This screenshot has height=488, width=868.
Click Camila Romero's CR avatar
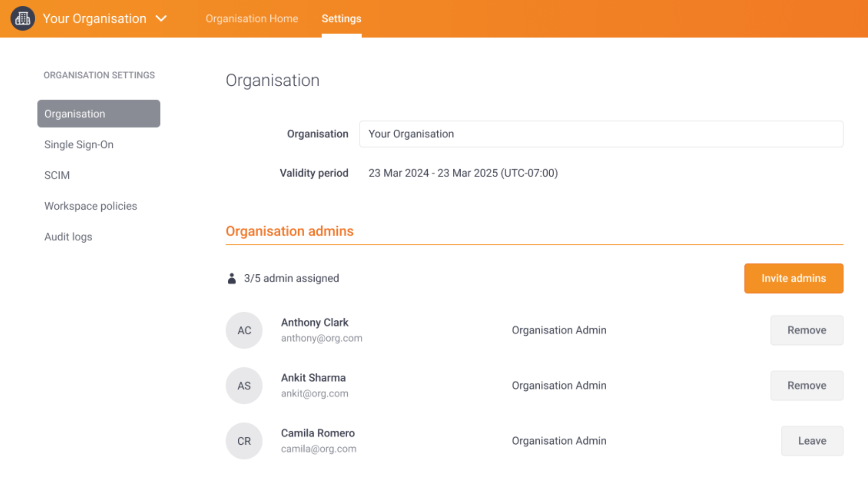244,441
